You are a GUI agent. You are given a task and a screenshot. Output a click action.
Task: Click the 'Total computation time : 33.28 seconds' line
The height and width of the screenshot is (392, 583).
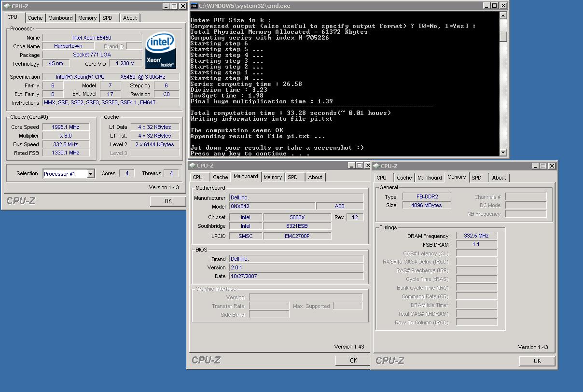click(x=291, y=113)
